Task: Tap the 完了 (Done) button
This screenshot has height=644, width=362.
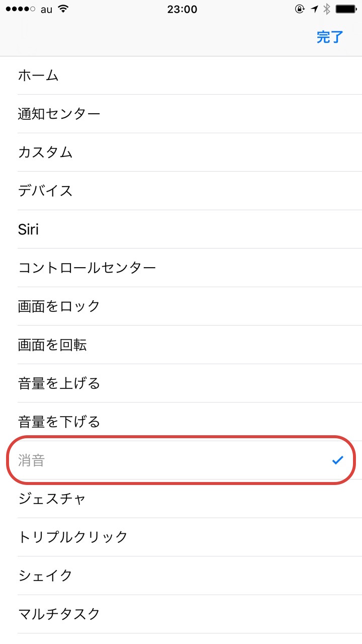Action: tap(330, 37)
